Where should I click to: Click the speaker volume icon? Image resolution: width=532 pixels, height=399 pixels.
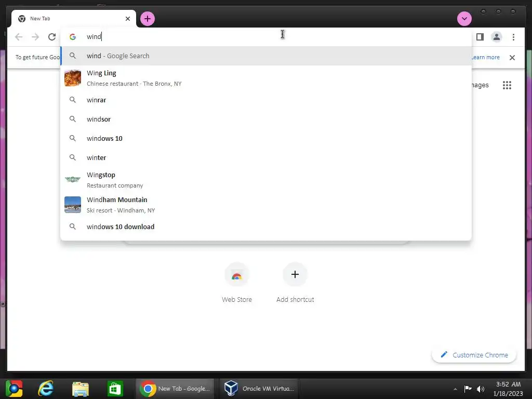click(481, 389)
